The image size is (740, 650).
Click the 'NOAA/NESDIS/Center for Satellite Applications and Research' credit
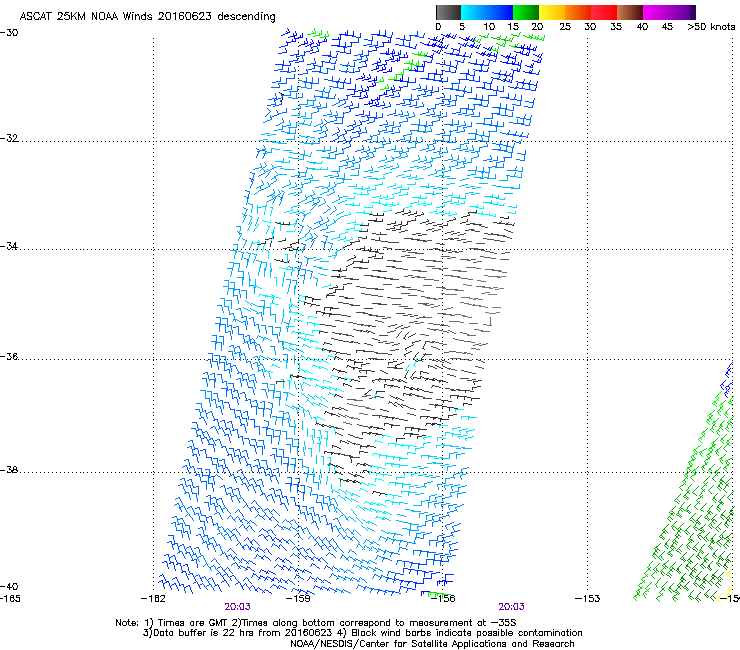click(432, 644)
